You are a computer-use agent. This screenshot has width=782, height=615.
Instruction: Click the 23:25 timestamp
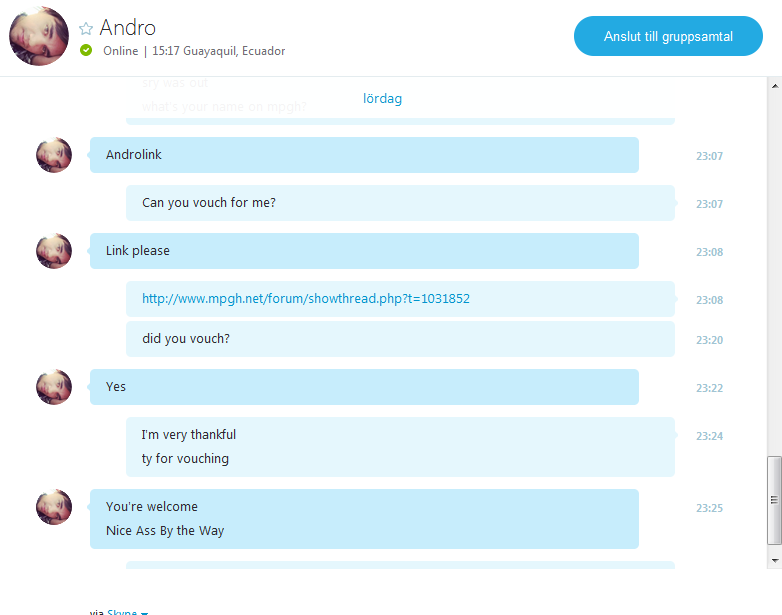pos(709,508)
